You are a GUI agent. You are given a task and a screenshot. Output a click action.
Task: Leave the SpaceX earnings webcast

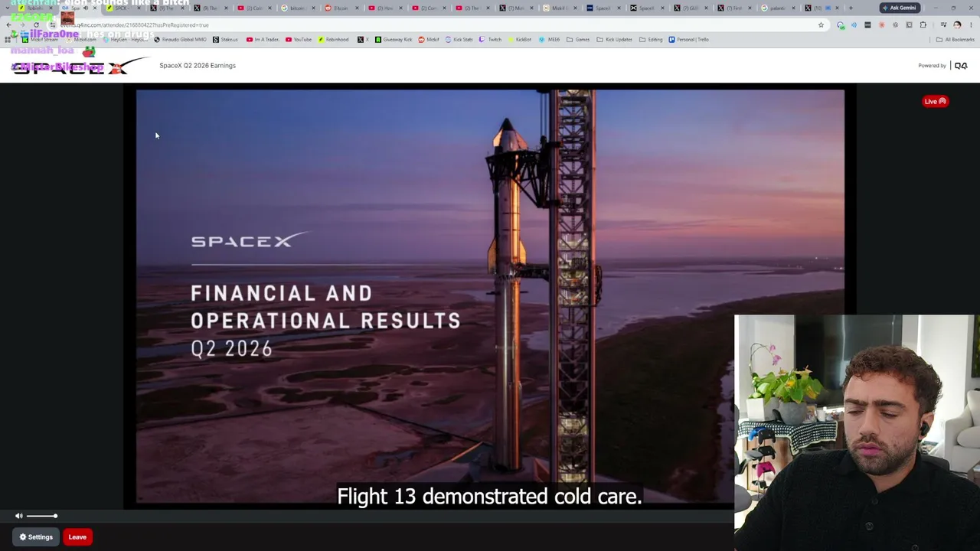pyautogui.click(x=77, y=537)
